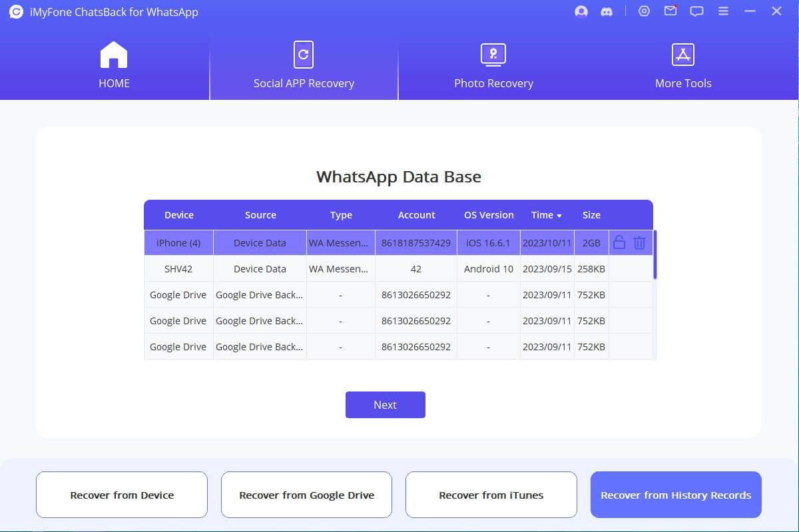Image resolution: width=799 pixels, height=532 pixels.
Task: Choose Recover from History Records
Action: (676, 495)
